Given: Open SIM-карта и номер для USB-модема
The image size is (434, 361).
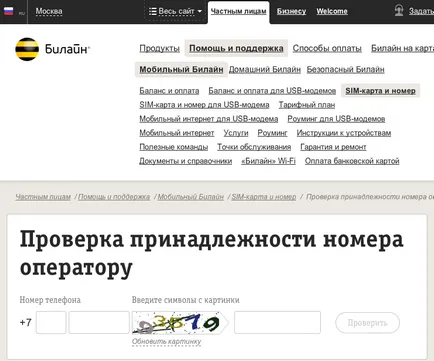Looking at the screenshot, I should coord(204,105).
